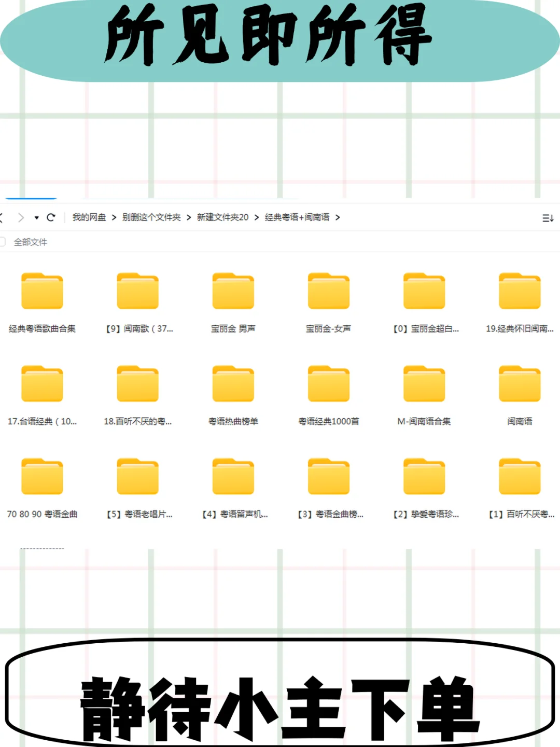Click the forward navigation arrow
560x747 pixels.
[21, 218]
